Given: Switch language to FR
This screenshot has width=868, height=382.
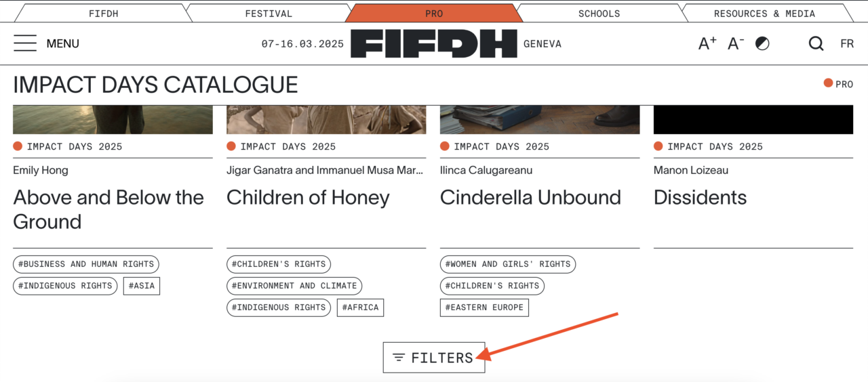Looking at the screenshot, I should (x=847, y=43).
